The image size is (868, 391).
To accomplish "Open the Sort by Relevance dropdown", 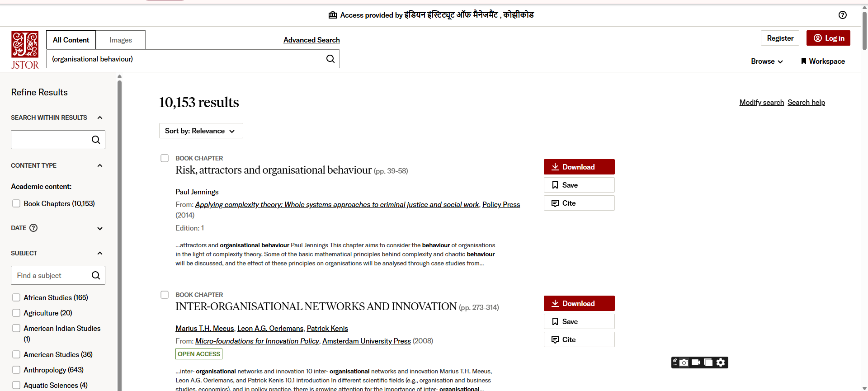I will 201,131.
